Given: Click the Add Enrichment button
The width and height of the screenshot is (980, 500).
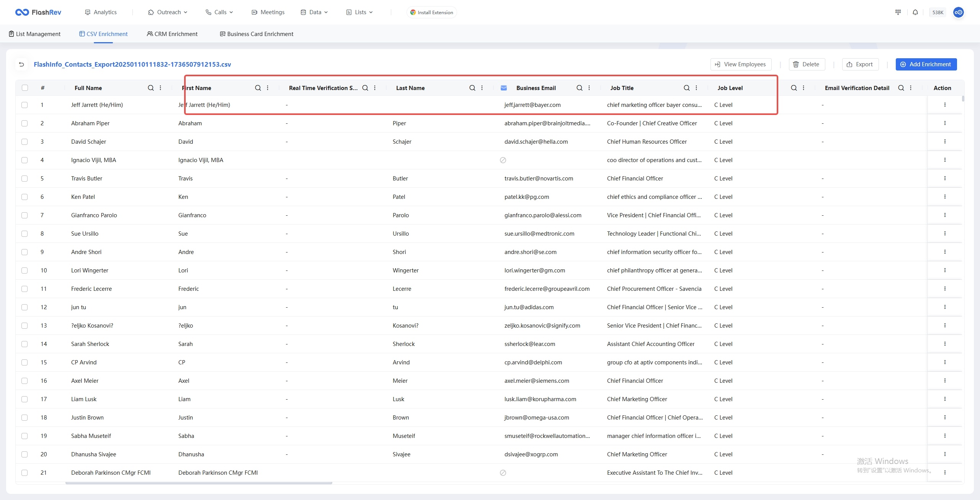Looking at the screenshot, I should (x=926, y=64).
